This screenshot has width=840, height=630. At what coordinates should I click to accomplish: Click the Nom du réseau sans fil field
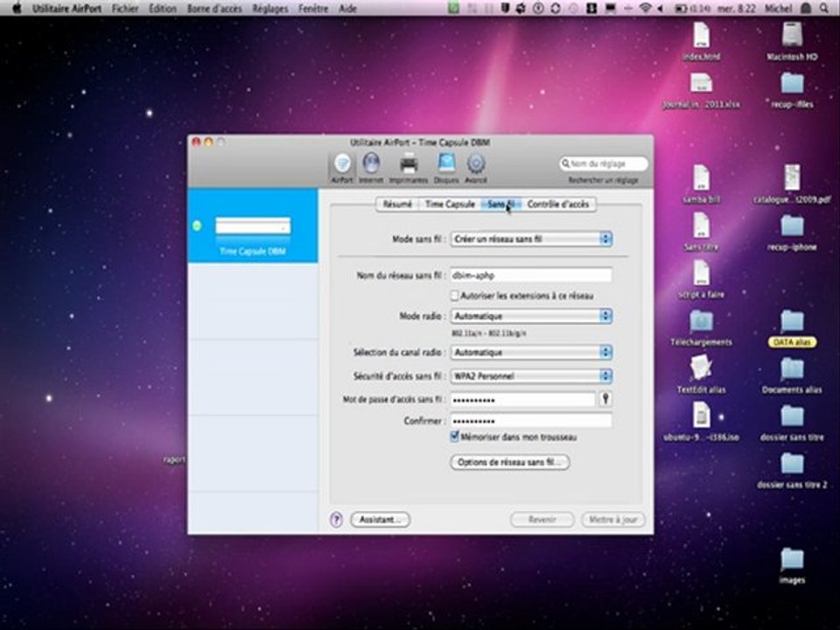coord(531,276)
